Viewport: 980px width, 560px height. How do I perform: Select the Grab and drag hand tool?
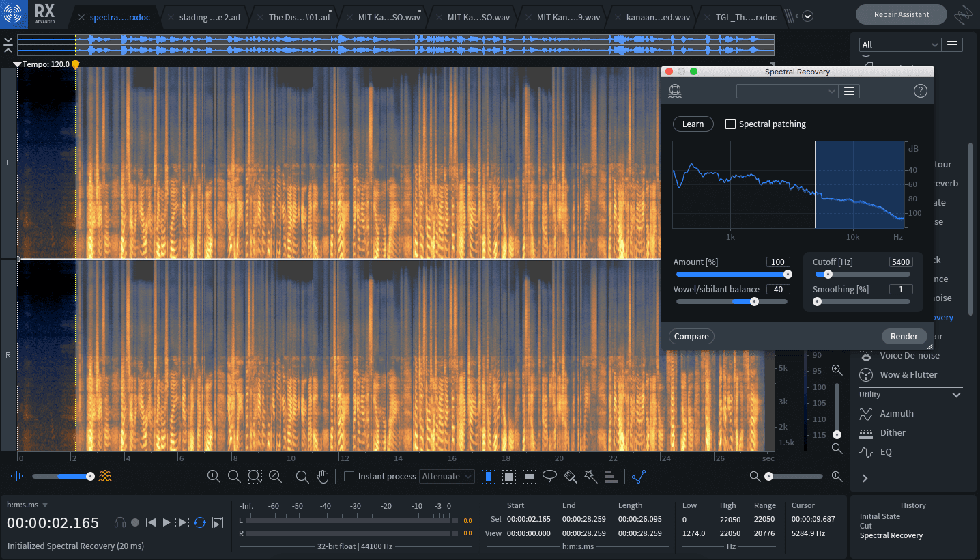pos(323,477)
